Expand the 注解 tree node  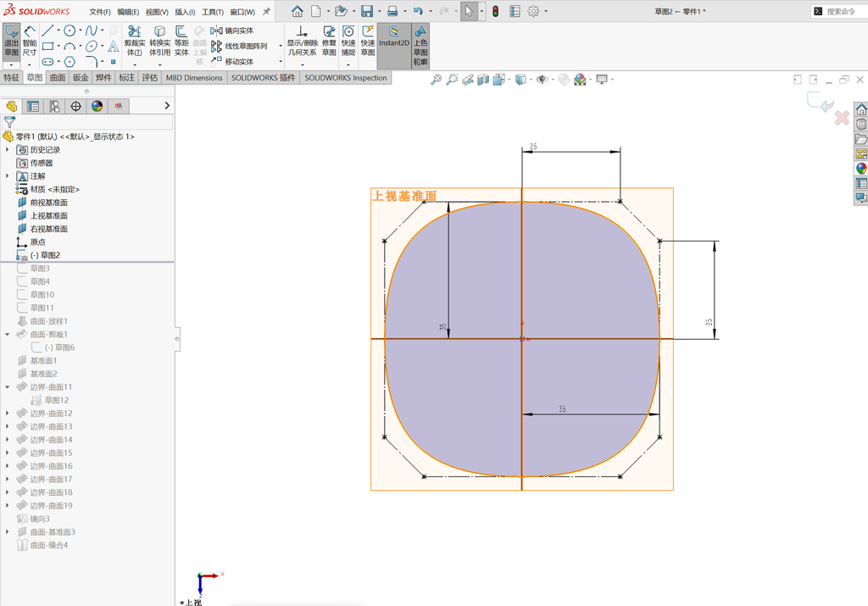pos(7,176)
